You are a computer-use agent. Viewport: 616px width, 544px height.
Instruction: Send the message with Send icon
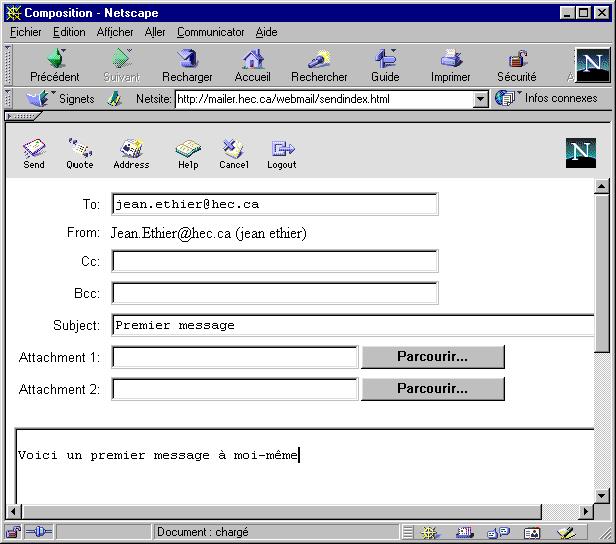pyautogui.click(x=34, y=148)
